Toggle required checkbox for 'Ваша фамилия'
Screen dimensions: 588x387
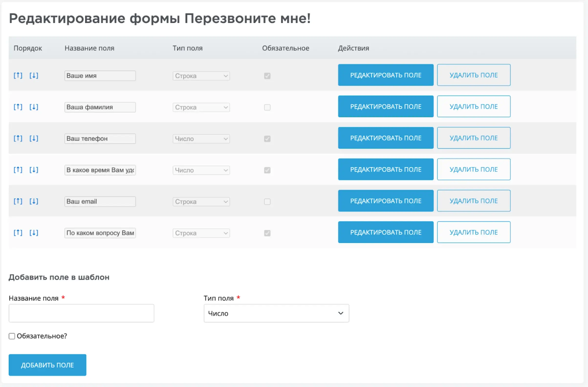pyautogui.click(x=267, y=107)
